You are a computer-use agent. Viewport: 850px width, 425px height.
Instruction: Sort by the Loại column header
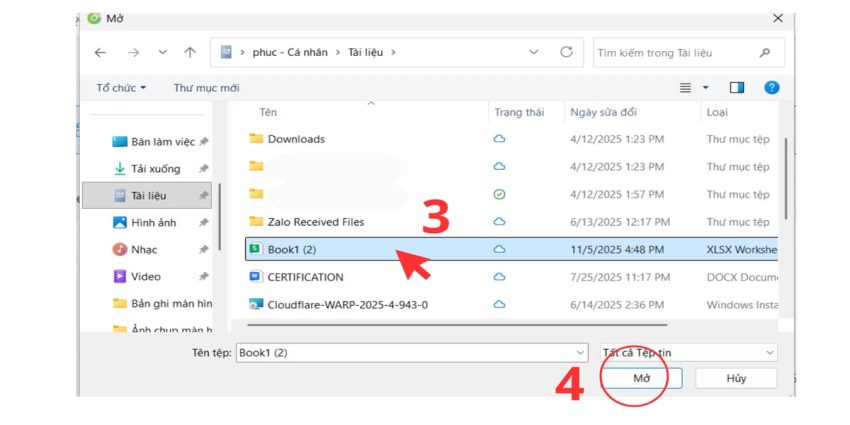(x=717, y=112)
